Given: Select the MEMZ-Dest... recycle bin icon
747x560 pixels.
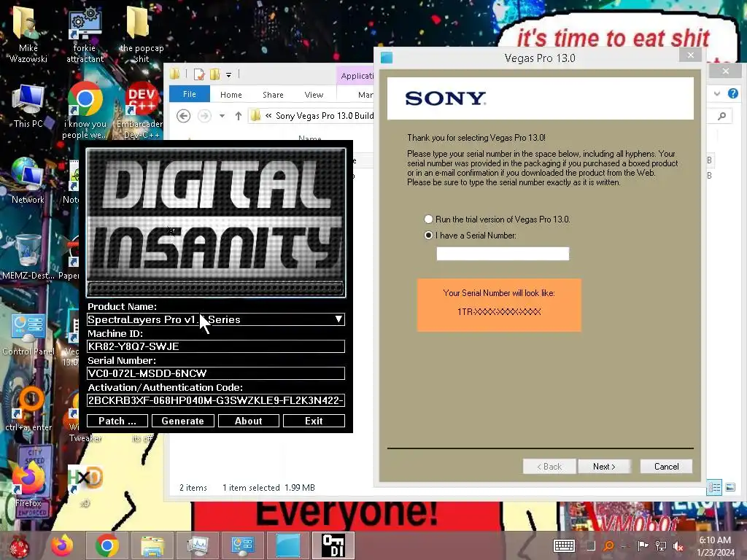Looking at the screenshot, I should pos(28,257).
